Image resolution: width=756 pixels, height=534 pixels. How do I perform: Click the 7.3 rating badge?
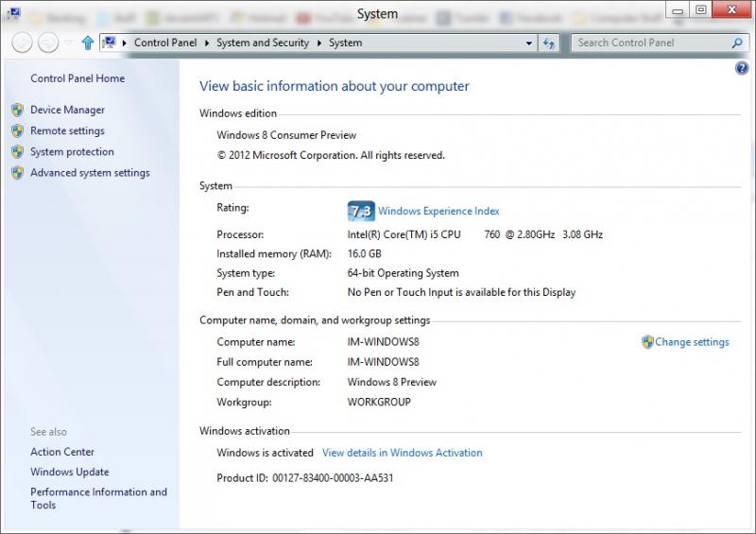click(x=361, y=211)
